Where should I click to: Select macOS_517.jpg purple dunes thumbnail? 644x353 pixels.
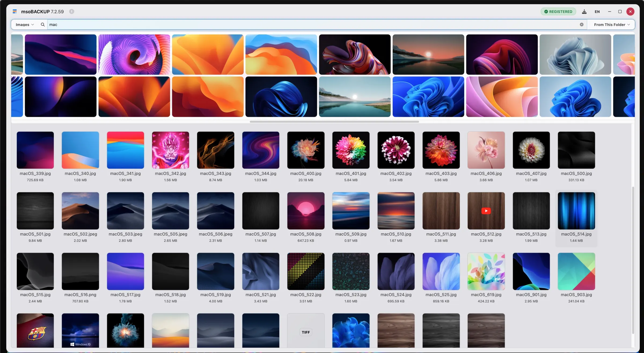[x=125, y=271]
